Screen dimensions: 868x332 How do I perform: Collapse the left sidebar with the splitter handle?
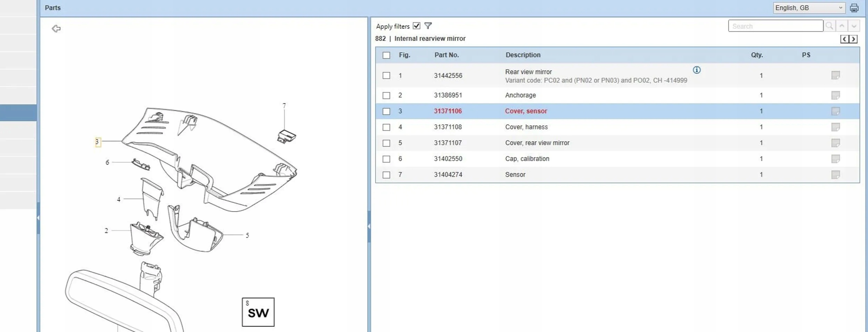click(x=38, y=218)
